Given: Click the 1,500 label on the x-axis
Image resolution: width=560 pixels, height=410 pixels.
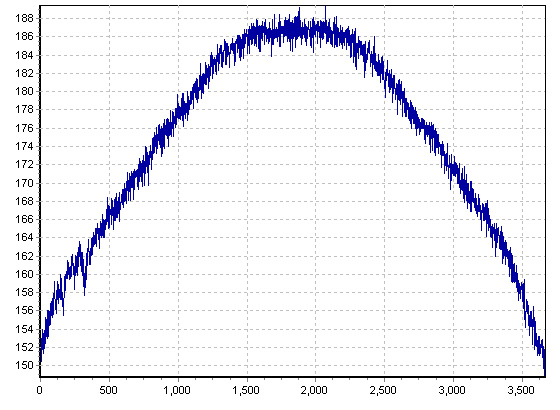Looking at the screenshot, I should (246, 390).
